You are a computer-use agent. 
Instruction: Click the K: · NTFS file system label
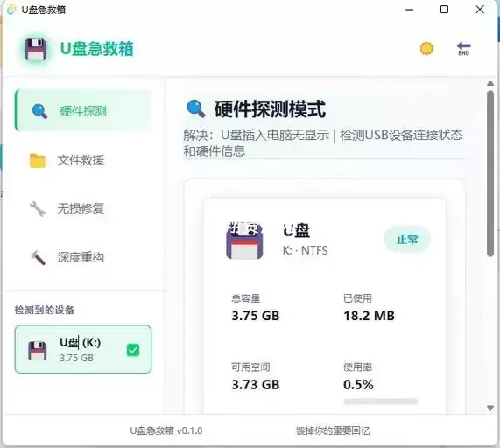coord(305,251)
